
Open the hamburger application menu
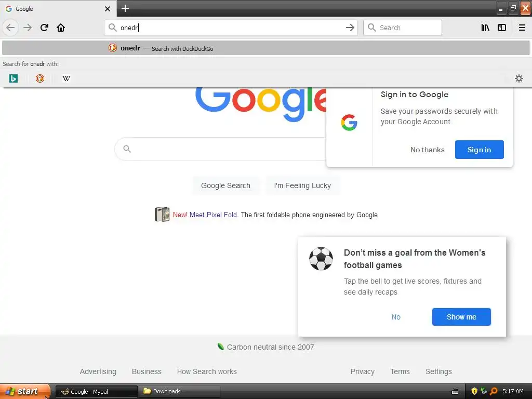[522, 28]
